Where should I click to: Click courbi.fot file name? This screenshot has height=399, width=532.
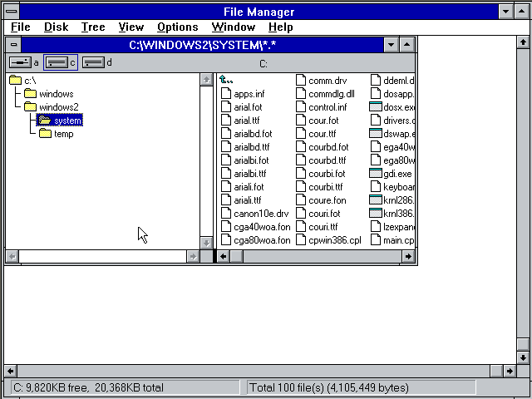[327, 174]
